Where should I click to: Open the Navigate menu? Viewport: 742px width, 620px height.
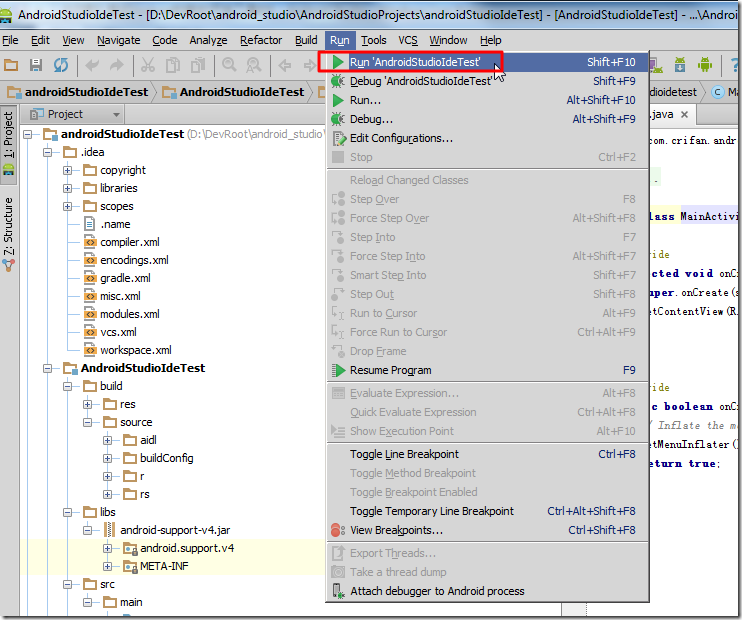tap(118, 40)
